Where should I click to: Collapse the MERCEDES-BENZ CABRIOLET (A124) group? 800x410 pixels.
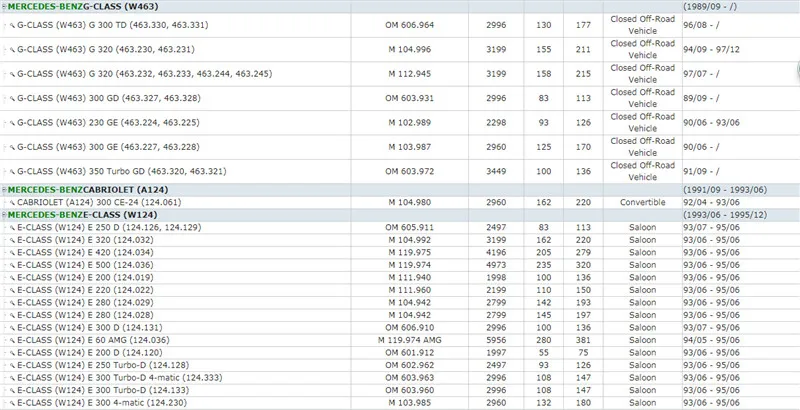[x=4, y=190]
